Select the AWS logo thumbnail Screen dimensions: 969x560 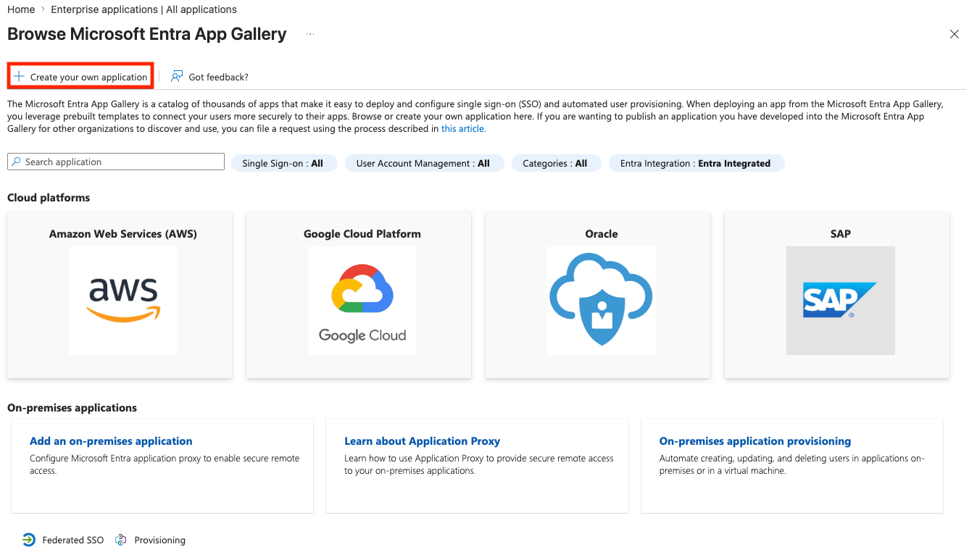click(123, 301)
